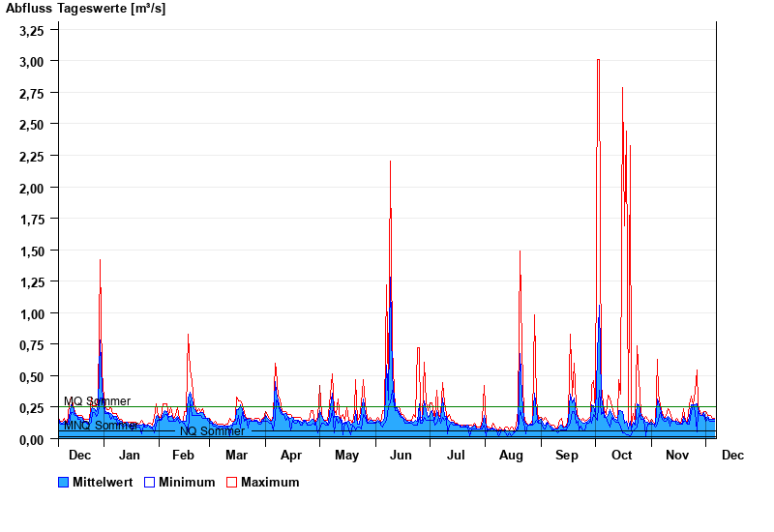Viewport: 774px width, 532px height.
Task: Click the 0,00 y-axis tick label
Action: [x=31, y=439]
